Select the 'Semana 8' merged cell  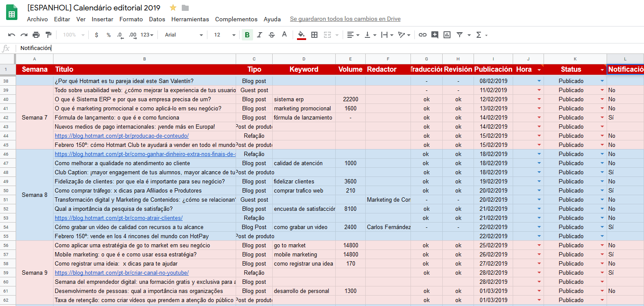[x=34, y=195]
